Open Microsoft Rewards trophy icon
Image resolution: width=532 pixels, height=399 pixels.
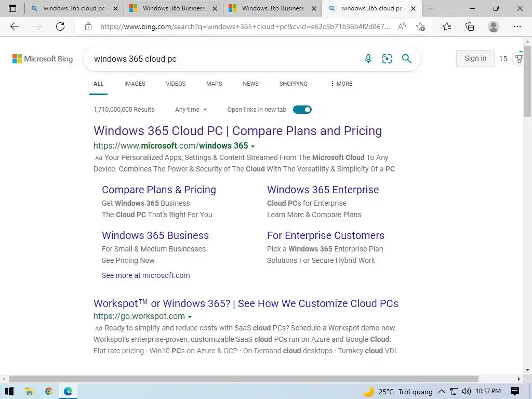click(519, 59)
